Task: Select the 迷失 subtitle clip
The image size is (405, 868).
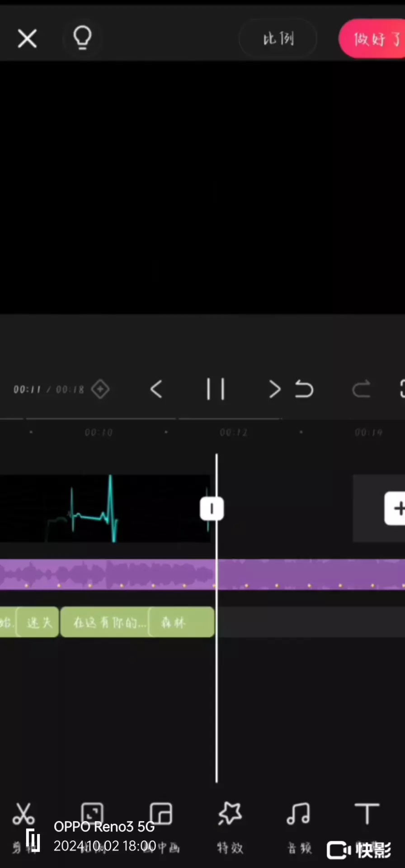Action: tap(38, 622)
